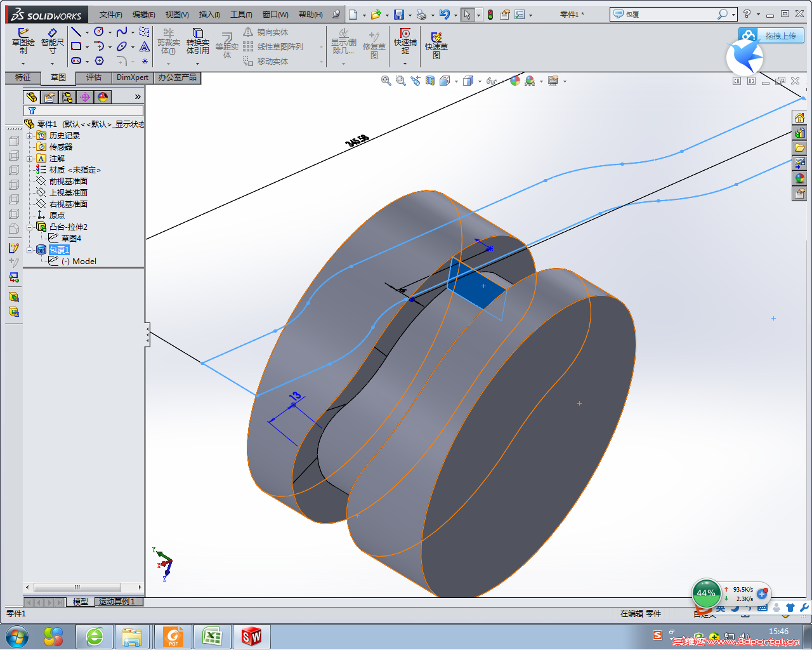Click the Section View icon
The width and height of the screenshot is (812, 650).
(430, 81)
